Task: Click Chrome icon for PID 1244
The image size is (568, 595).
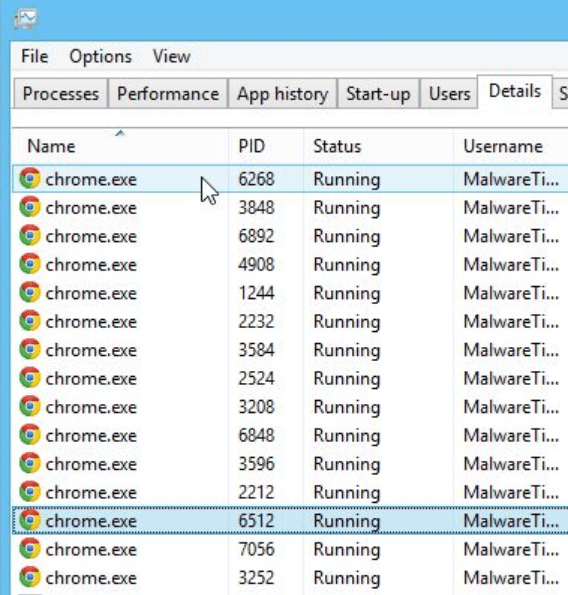Action: pos(30,292)
